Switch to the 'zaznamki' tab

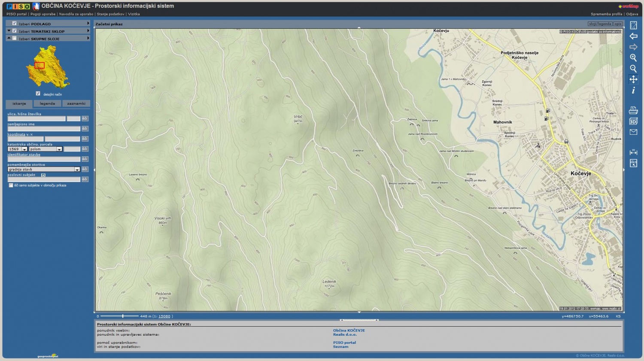pos(76,103)
